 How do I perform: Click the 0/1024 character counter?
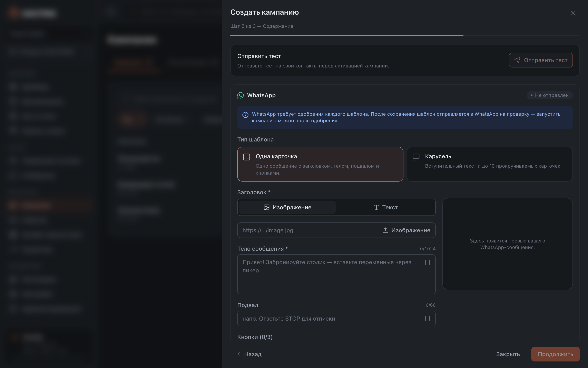point(428,249)
